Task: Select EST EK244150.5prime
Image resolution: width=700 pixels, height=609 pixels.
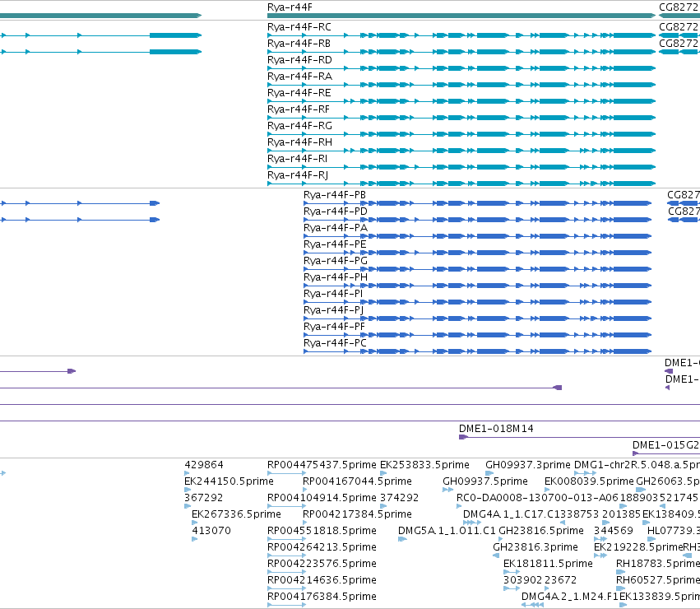Action: click(x=229, y=481)
